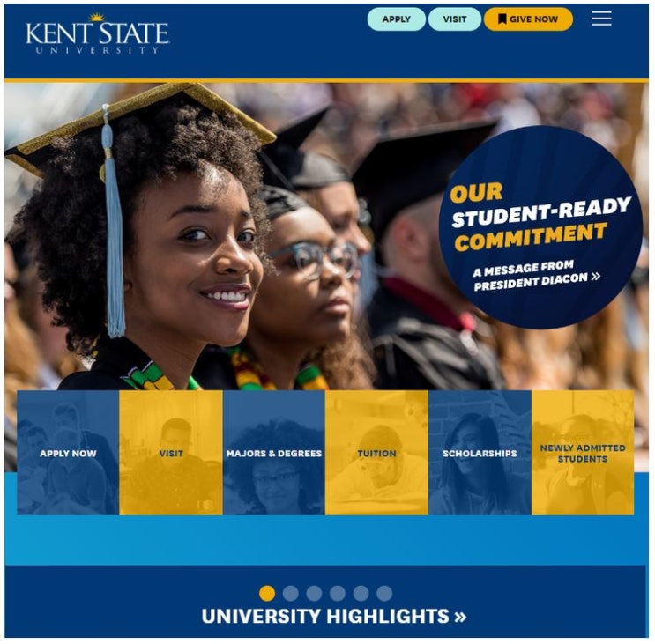This screenshot has width=655, height=644.
Task: Click the chevrons beside University Highlights
Action: tap(460, 617)
